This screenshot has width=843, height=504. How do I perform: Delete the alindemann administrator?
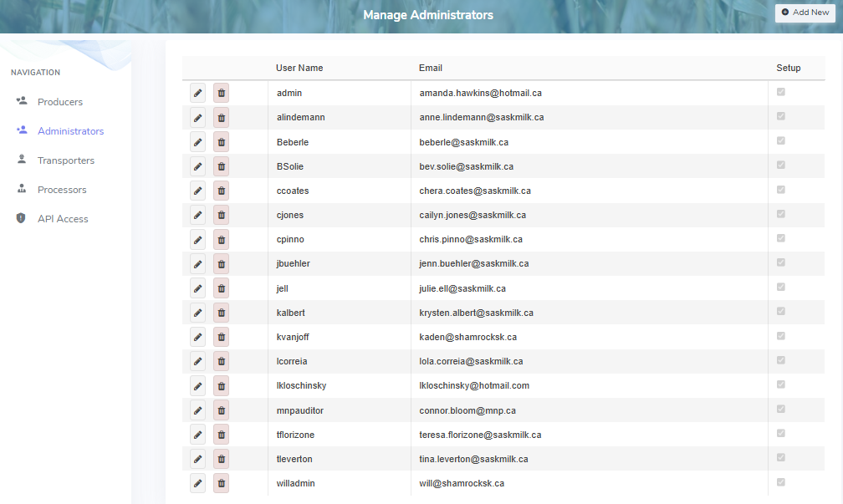tap(221, 117)
